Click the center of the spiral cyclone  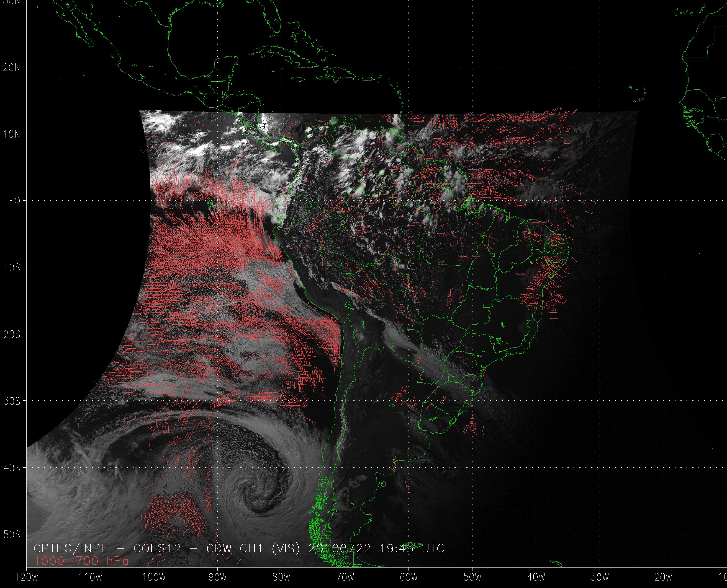252,490
